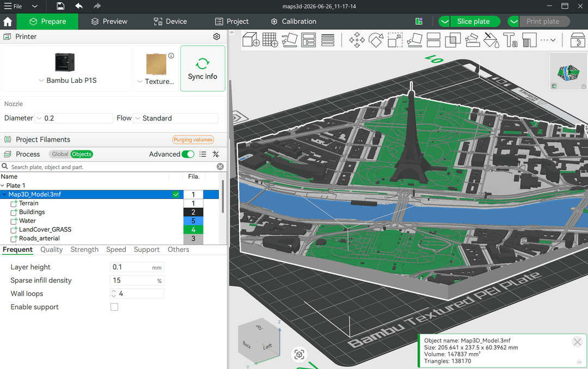Expand more toolbar tools ellipsis
Image resolution: width=588 pixels, height=369 pixels.
click(548, 40)
